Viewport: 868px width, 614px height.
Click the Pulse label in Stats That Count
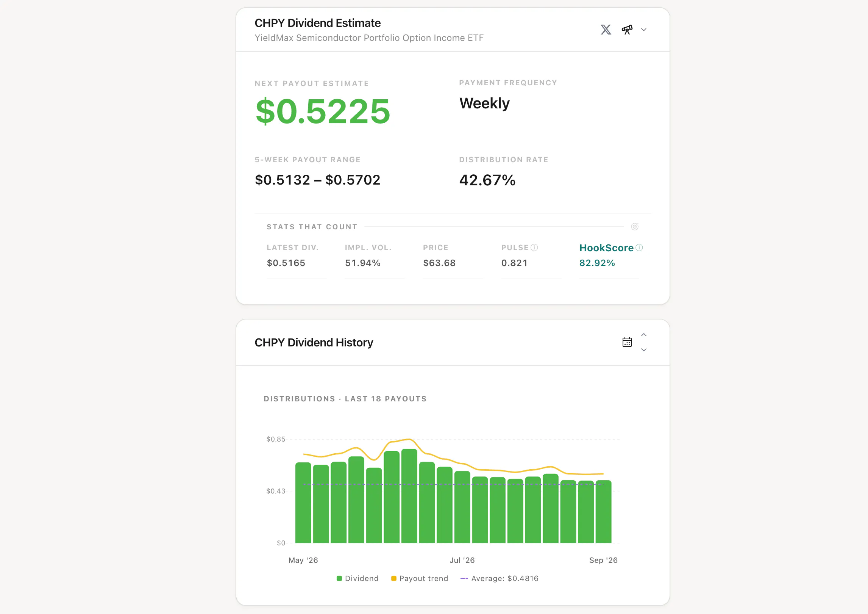515,247
